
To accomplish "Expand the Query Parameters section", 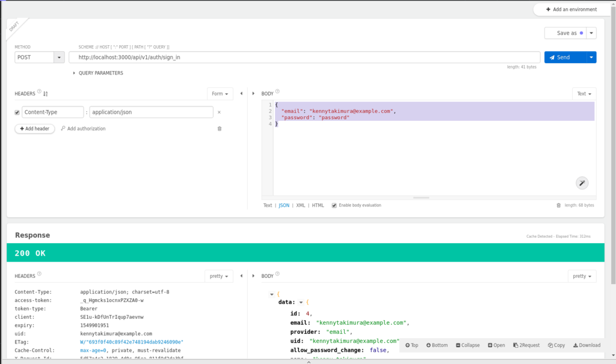I will pyautogui.click(x=98, y=73).
